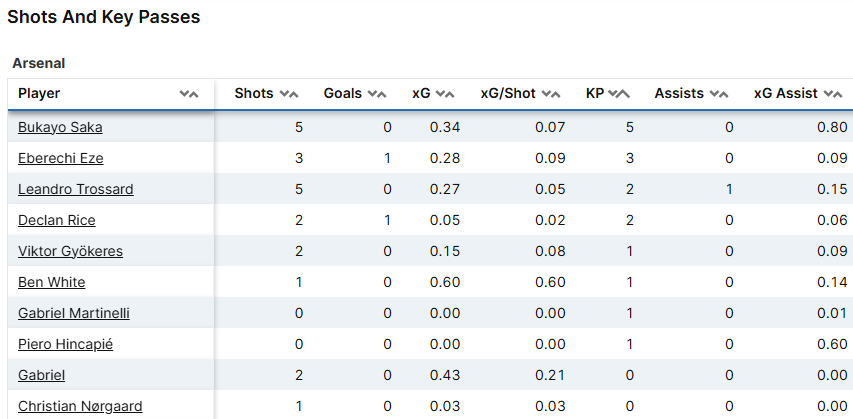Select the Piero Hincapié link

pos(66,344)
